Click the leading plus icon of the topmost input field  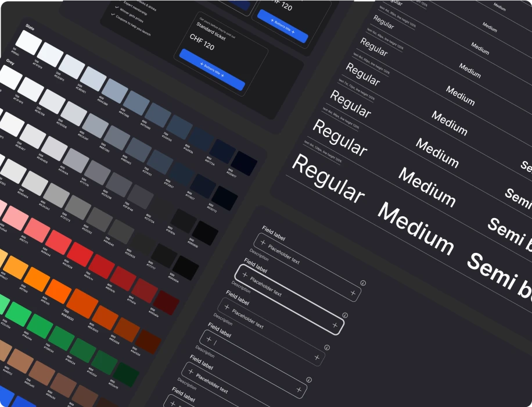tap(263, 242)
